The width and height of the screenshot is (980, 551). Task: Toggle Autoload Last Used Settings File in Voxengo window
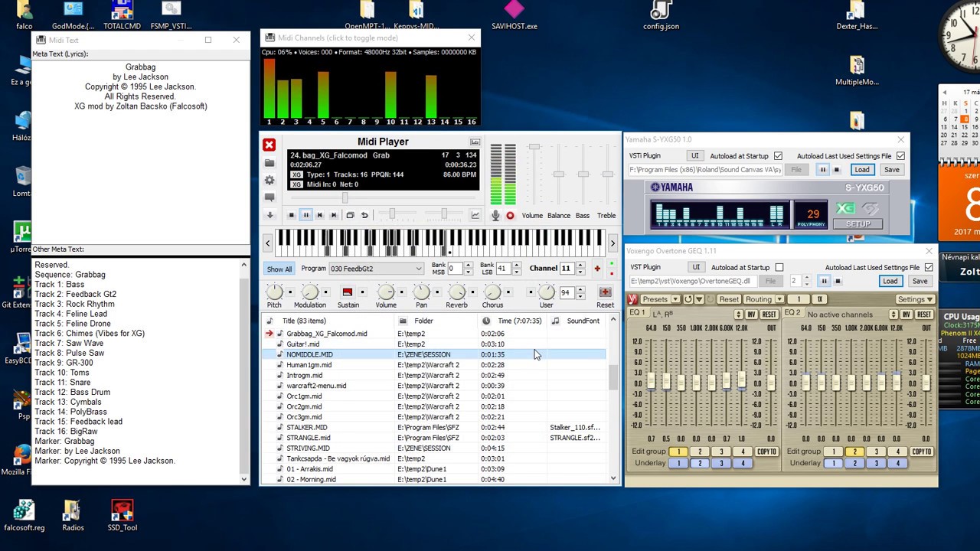[x=929, y=268]
